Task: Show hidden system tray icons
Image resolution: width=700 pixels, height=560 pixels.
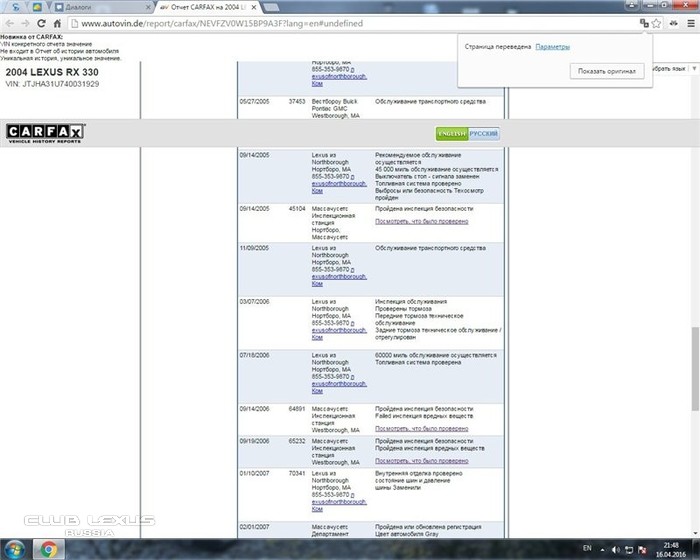Action: [603, 550]
